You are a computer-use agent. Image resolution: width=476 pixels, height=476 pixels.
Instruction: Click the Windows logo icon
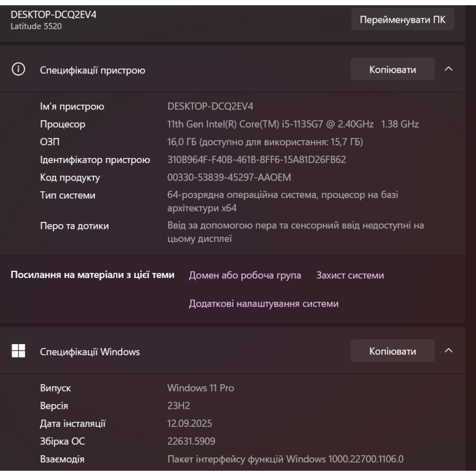(x=19, y=351)
